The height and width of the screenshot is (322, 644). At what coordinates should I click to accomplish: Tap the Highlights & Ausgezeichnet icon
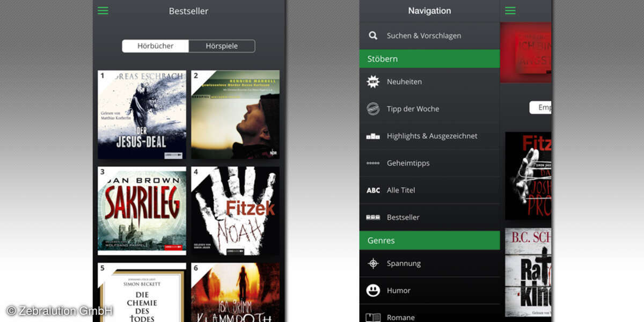[373, 136]
